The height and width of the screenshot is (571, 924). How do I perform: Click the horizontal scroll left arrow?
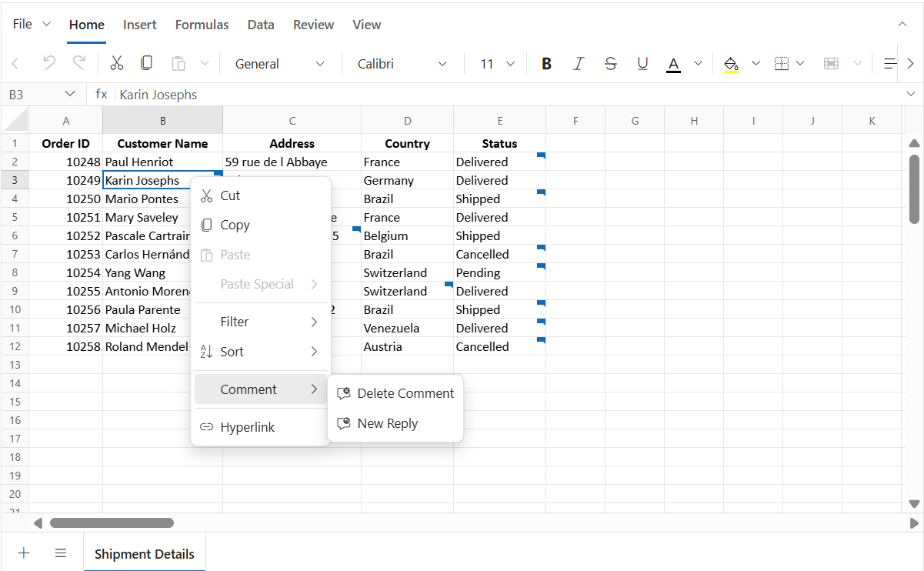pos(38,523)
